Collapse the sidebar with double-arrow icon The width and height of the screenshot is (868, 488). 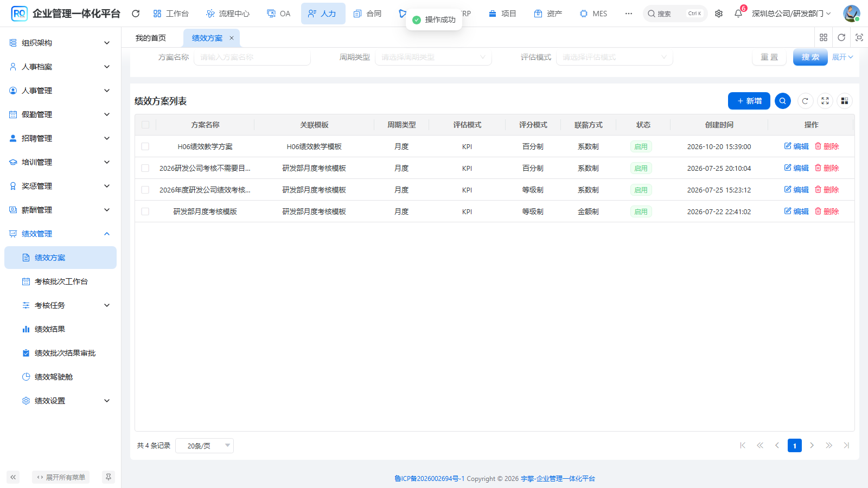coord(13,477)
